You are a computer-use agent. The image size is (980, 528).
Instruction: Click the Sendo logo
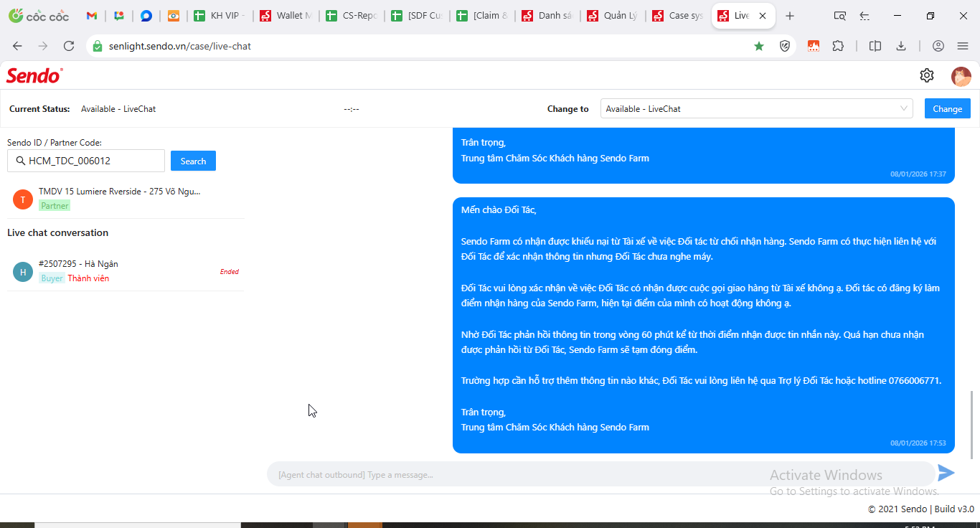click(34, 75)
